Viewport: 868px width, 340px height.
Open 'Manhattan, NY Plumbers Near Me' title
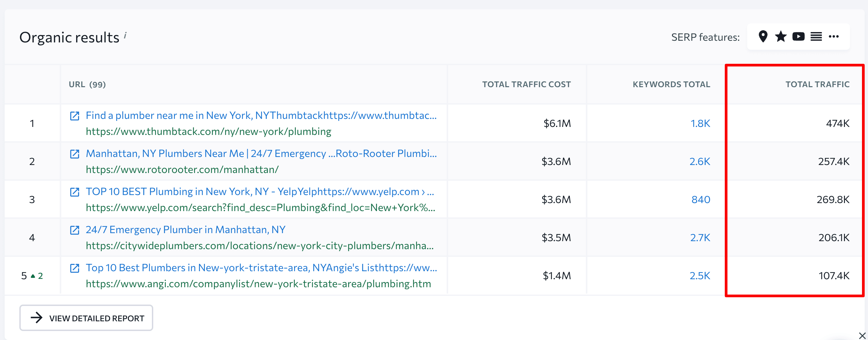click(261, 153)
